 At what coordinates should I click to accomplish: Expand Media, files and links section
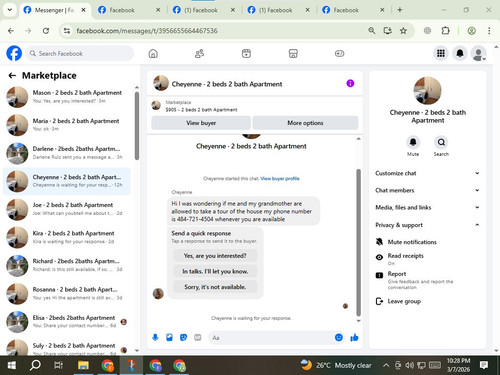click(428, 207)
